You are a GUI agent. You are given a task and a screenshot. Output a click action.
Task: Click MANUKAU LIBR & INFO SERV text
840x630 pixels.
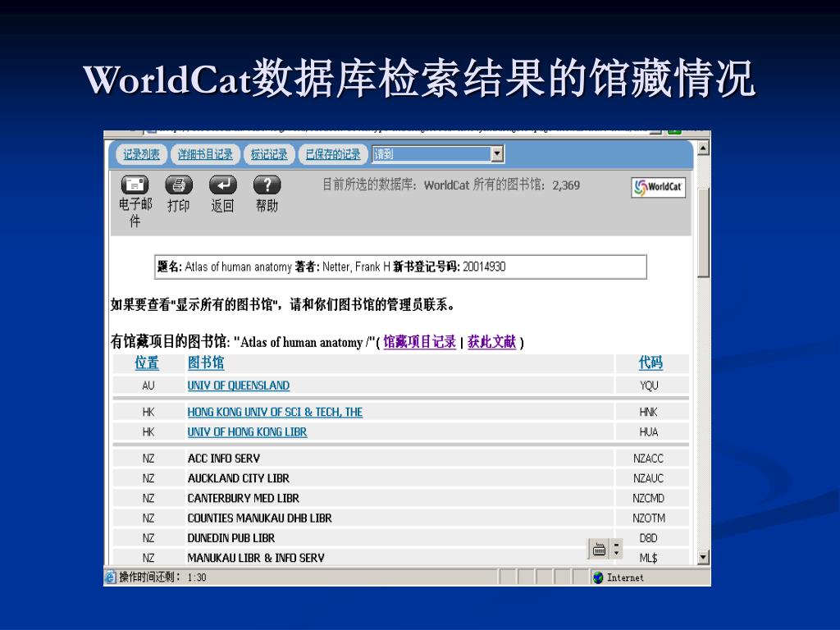point(256,558)
